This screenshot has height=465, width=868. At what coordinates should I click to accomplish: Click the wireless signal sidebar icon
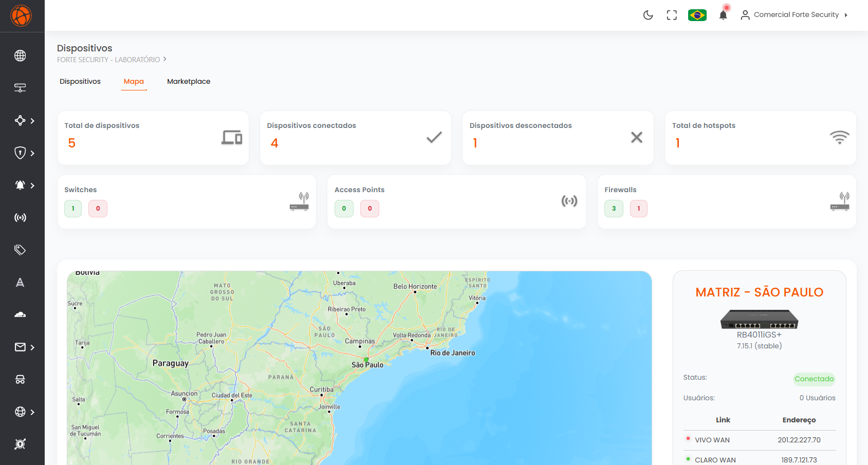click(x=20, y=217)
